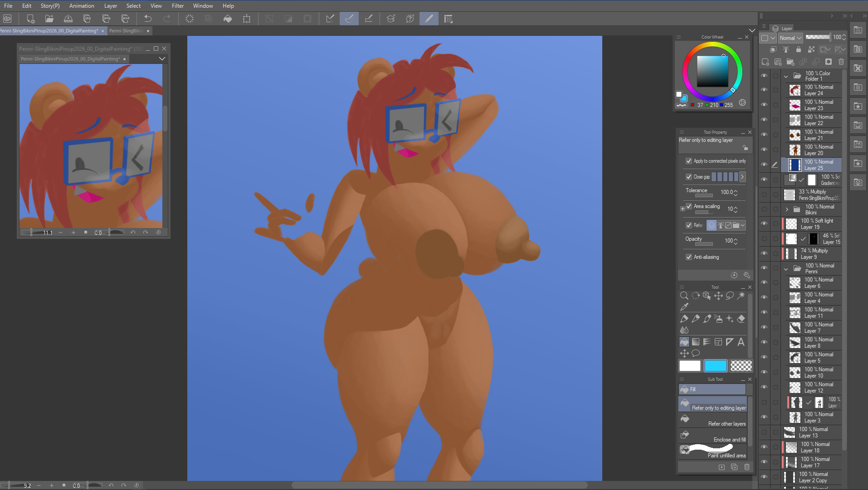
Task: Click the Undo arrow in the command bar
Action: 148,19
